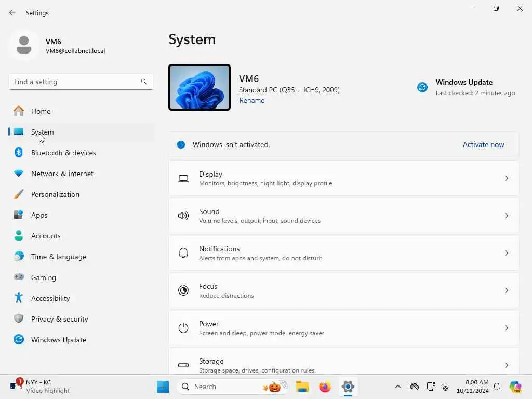This screenshot has height=399, width=532.
Task: Click Activate now link
Action: click(484, 144)
